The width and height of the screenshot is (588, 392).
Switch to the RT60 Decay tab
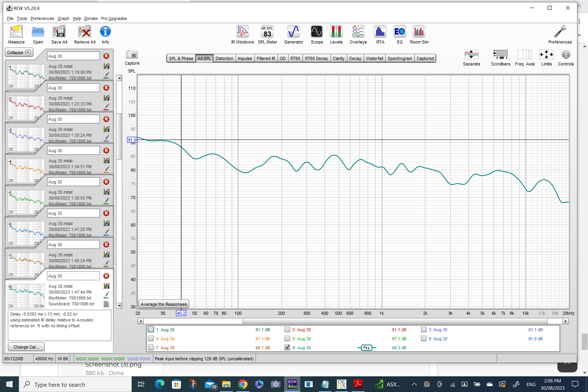[316, 58]
